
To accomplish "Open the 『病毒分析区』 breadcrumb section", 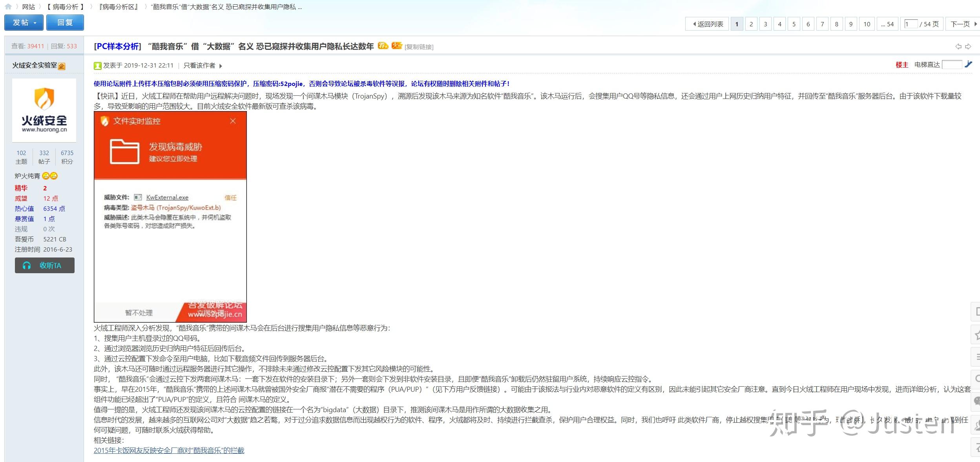I will [117, 7].
